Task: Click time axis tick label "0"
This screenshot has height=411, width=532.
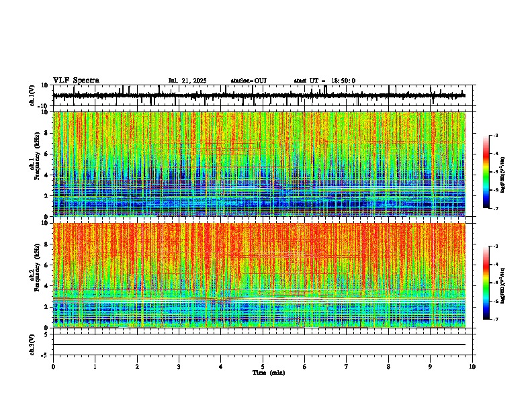Action: click(x=53, y=367)
